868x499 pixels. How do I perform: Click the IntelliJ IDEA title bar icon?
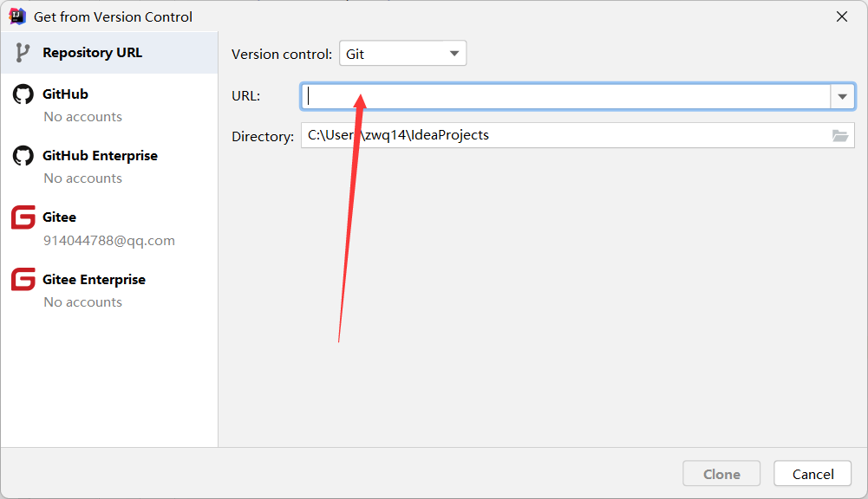pos(17,16)
